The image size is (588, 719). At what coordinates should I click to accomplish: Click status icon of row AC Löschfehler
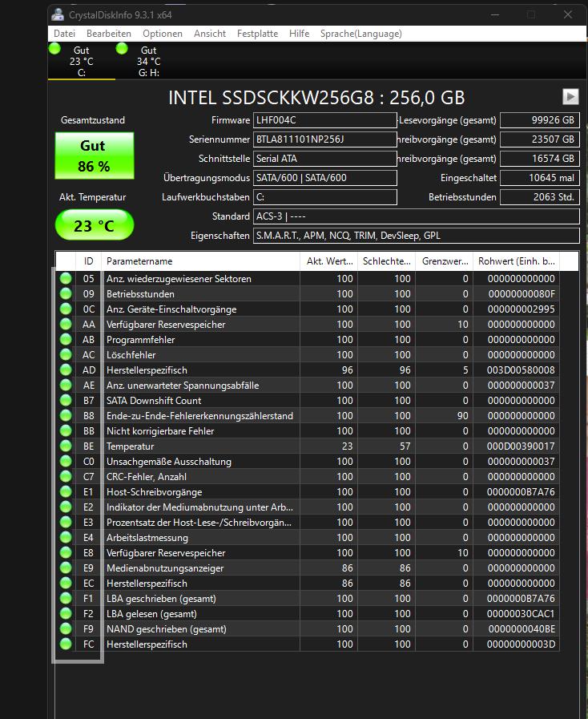click(x=66, y=354)
